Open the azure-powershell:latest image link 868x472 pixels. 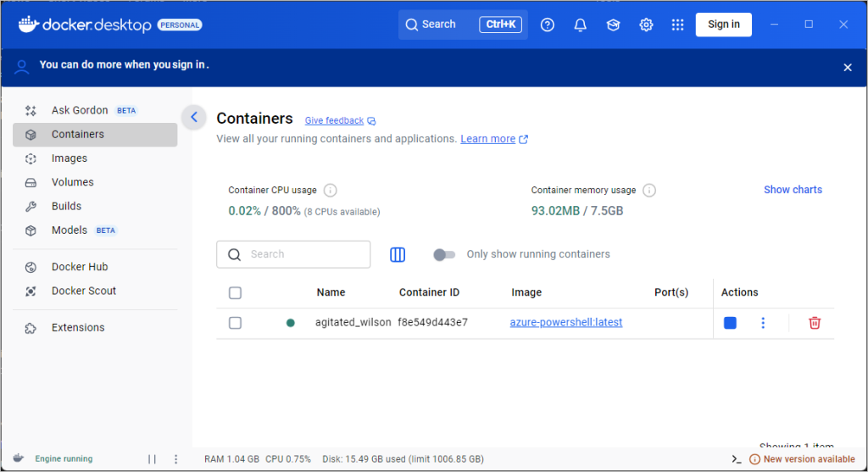point(565,323)
